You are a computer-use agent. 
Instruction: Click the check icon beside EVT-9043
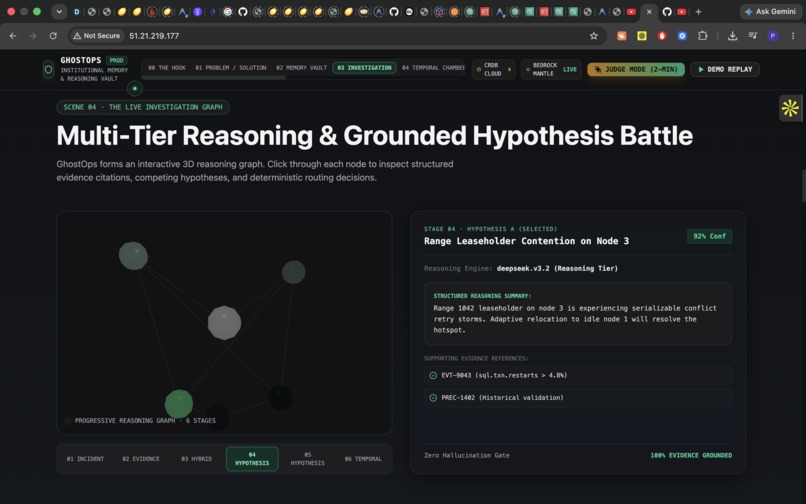(433, 375)
